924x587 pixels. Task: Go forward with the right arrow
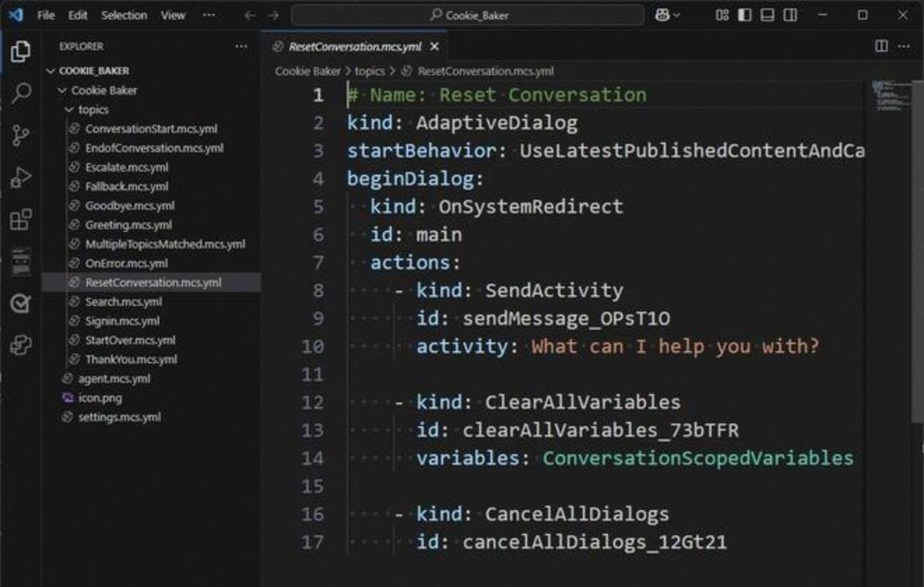[273, 15]
